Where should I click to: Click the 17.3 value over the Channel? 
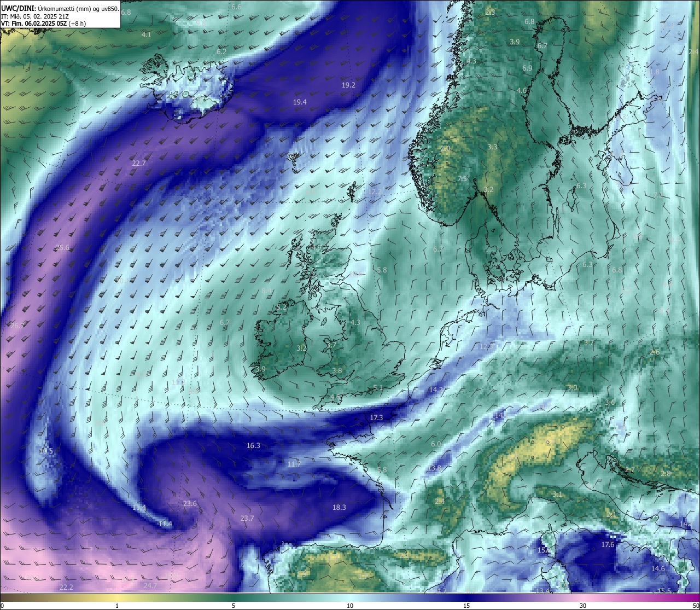[376, 417]
